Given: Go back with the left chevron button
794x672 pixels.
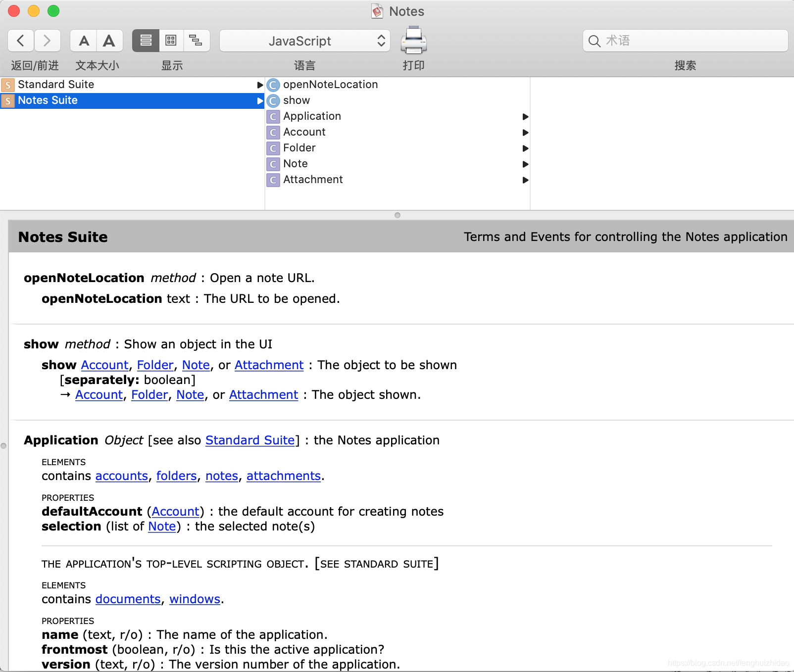Looking at the screenshot, I should (21, 41).
